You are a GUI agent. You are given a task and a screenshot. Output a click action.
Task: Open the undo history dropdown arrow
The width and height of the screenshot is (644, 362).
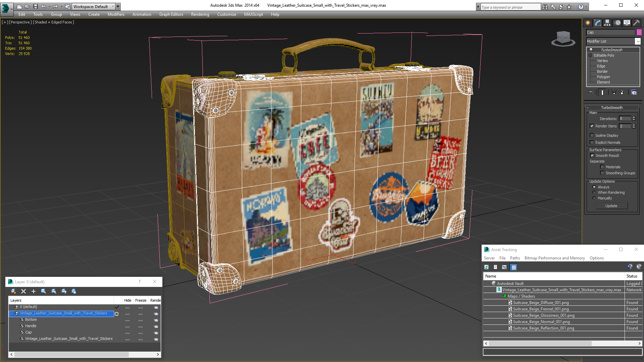click(49, 6)
